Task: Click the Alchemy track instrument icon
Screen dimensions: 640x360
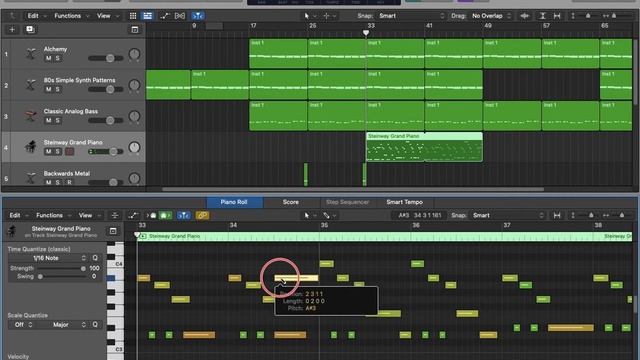Action: 31,54
